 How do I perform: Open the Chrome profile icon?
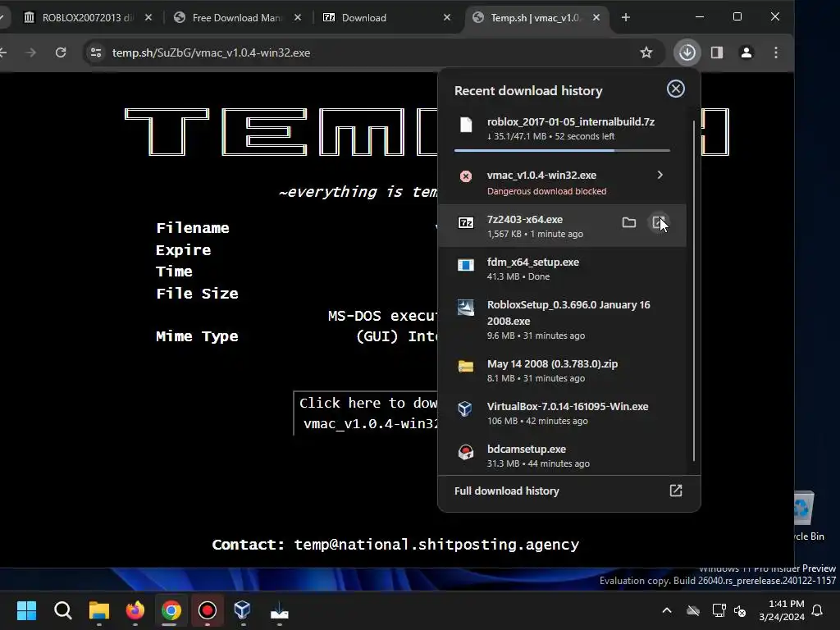tap(746, 52)
